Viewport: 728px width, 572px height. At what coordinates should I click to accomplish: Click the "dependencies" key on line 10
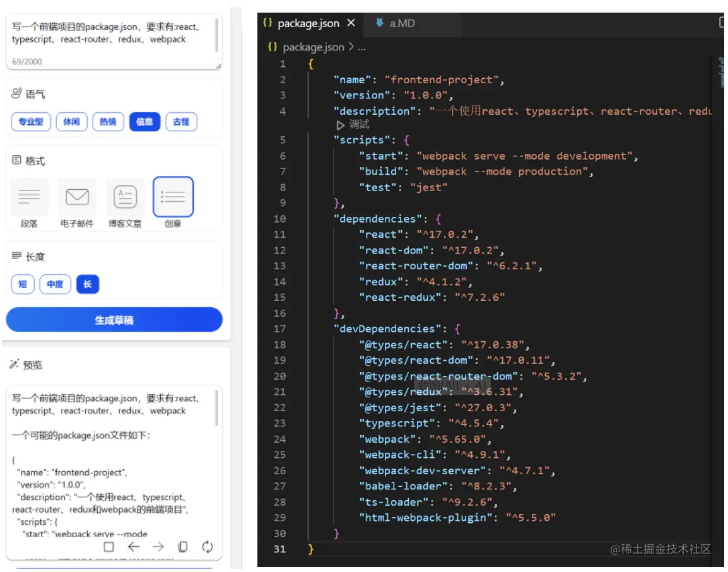(x=377, y=219)
